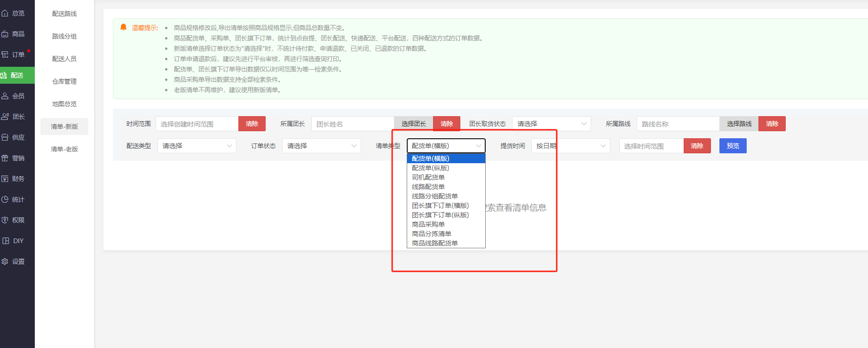
Task: Click the 选择创建时间范围 input field
Action: pyautogui.click(x=197, y=124)
